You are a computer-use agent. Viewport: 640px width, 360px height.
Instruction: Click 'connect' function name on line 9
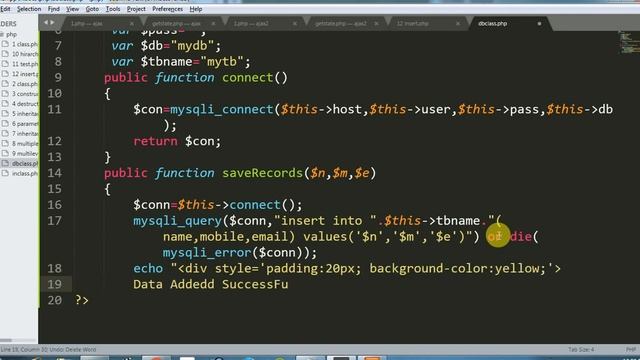[x=247, y=78]
